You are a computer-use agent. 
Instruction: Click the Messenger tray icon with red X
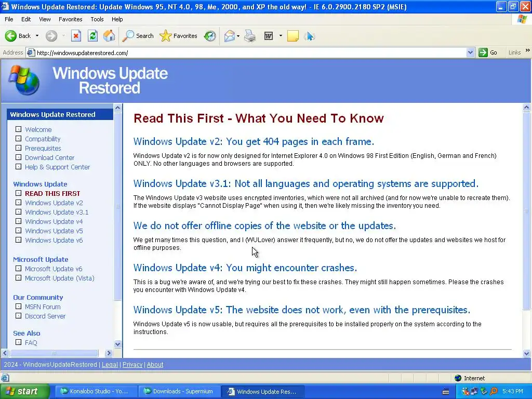pos(465,392)
